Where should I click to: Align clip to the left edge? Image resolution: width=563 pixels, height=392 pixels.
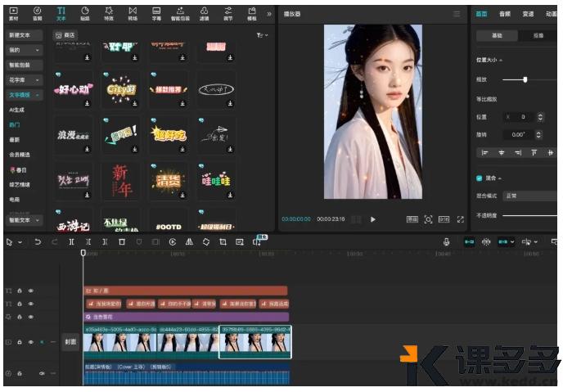click(x=484, y=153)
